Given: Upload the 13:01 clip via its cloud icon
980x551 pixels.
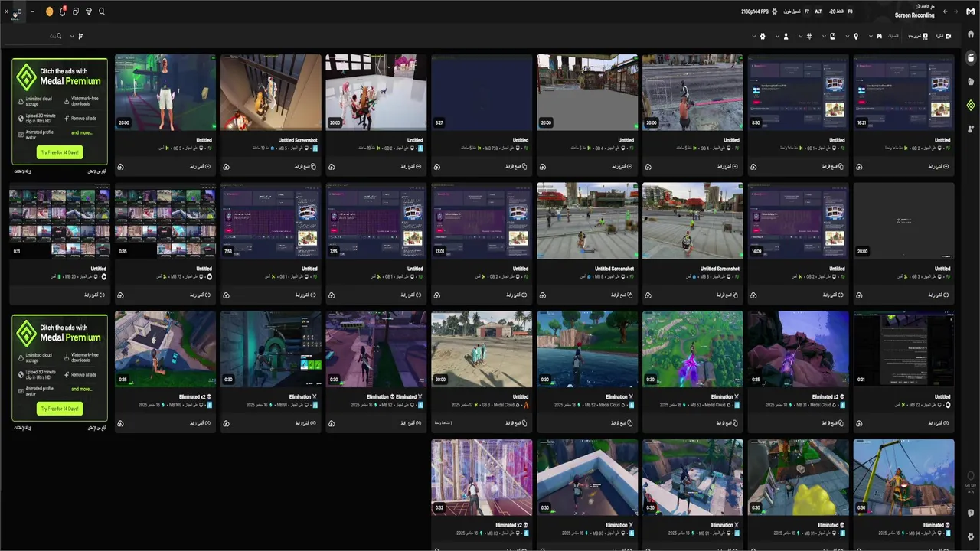Looking at the screenshot, I should pyautogui.click(x=437, y=295).
